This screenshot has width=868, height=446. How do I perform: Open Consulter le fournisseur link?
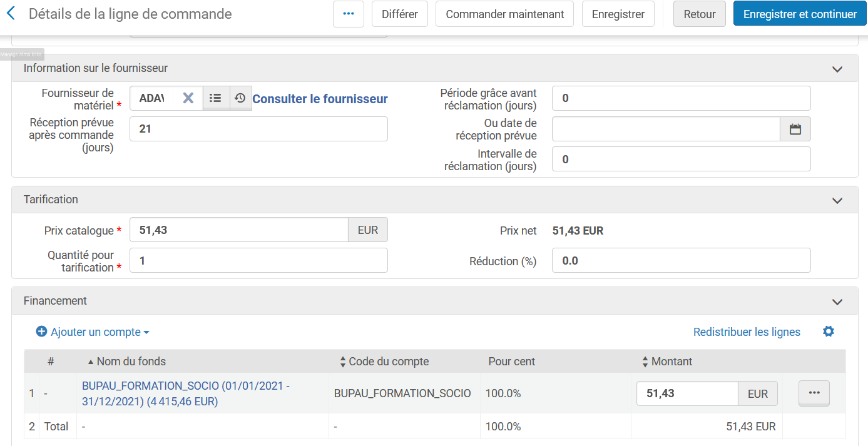(x=320, y=99)
